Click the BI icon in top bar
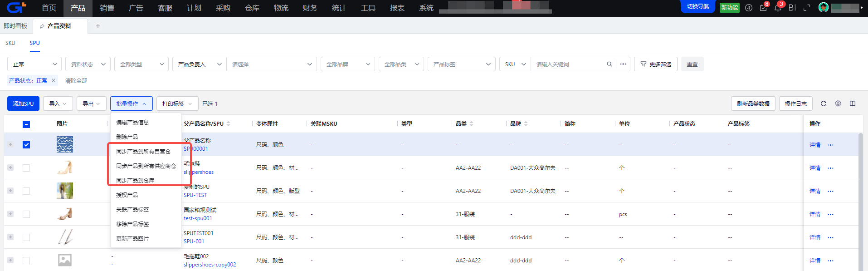 pos(792,8)
